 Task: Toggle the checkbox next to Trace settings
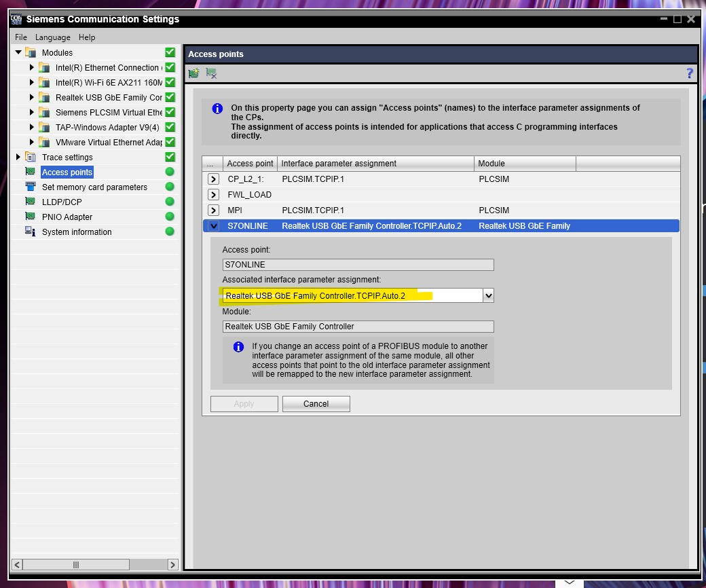[x=170, y=157]
